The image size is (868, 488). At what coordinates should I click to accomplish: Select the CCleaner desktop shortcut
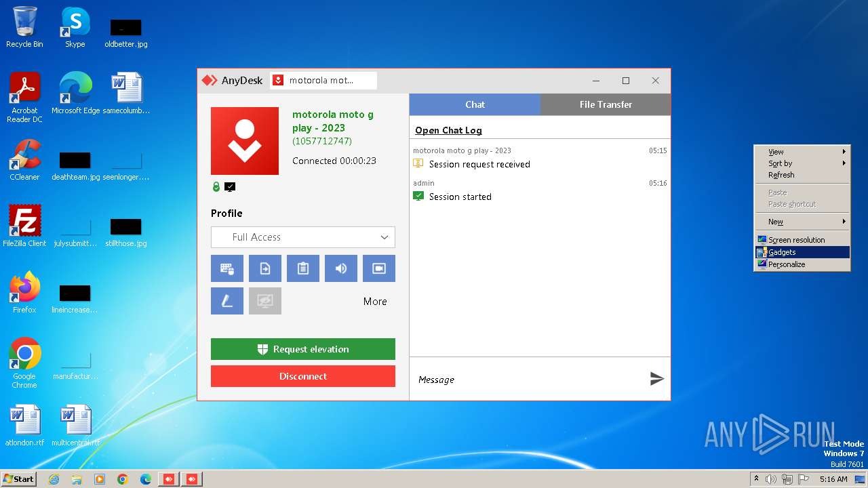24,160
